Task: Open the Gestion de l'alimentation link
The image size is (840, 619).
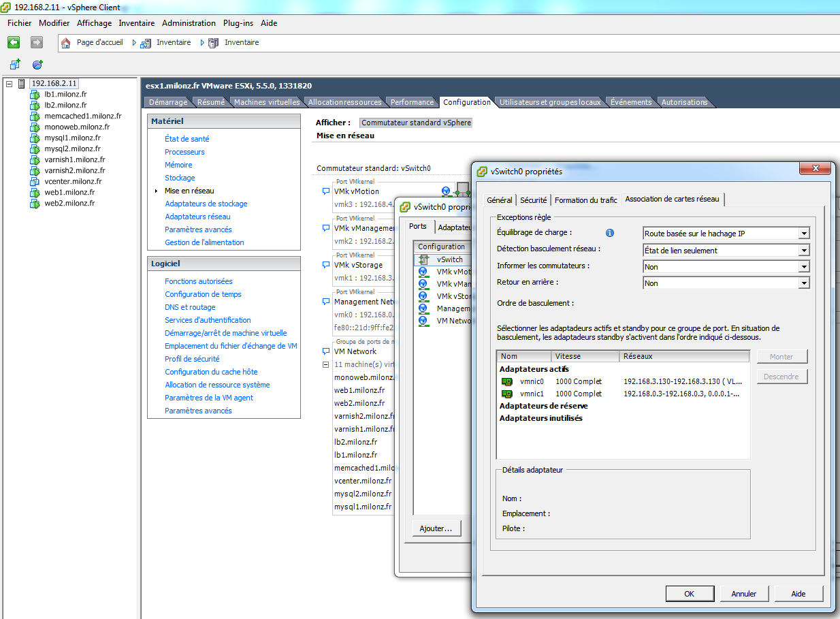Action: [x=204, y=242]
